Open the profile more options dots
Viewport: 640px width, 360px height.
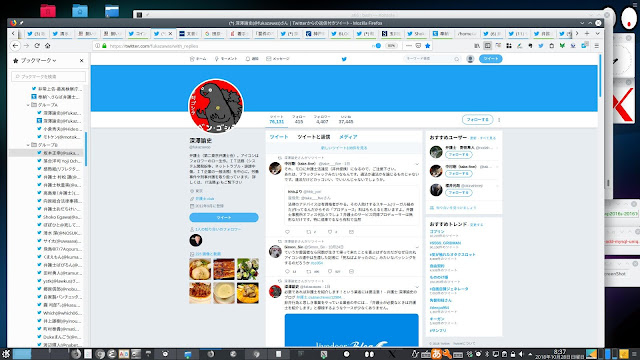tap(499, 120)
